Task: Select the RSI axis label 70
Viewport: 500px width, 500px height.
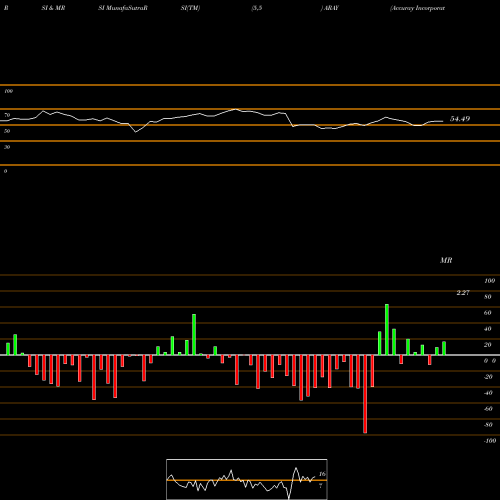Action: click(7, 115)
